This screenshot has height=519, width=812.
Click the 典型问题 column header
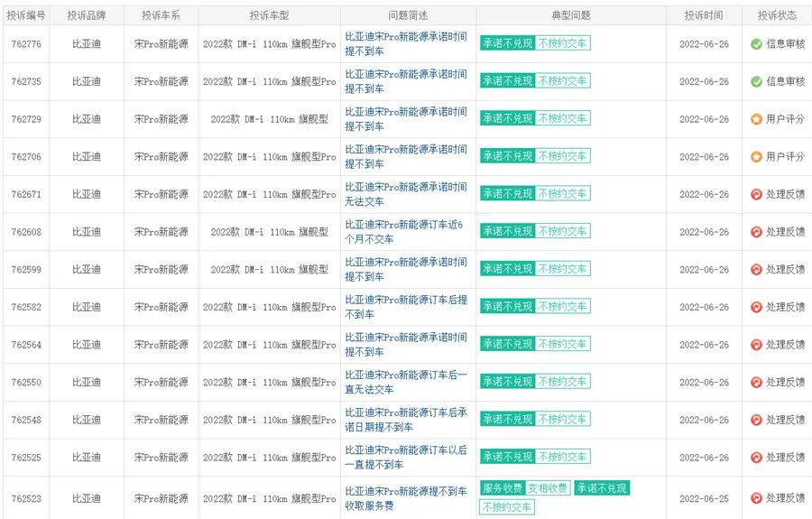(571, 15)
